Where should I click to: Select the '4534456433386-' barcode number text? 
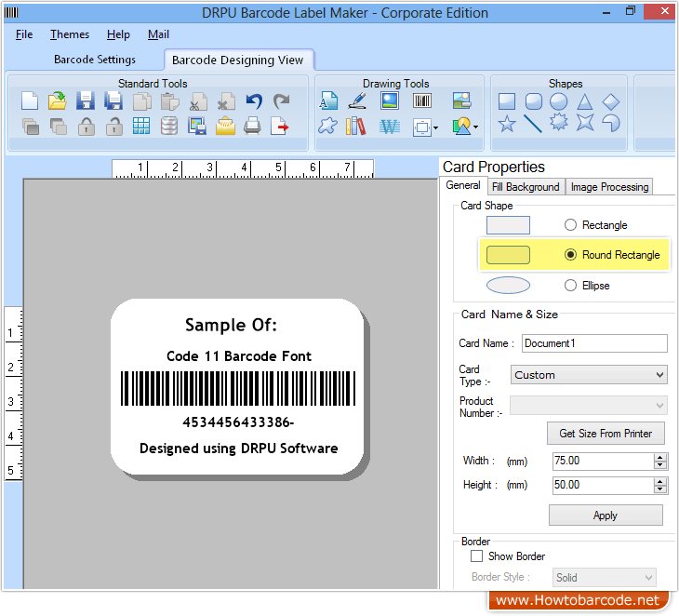(238, 422)
